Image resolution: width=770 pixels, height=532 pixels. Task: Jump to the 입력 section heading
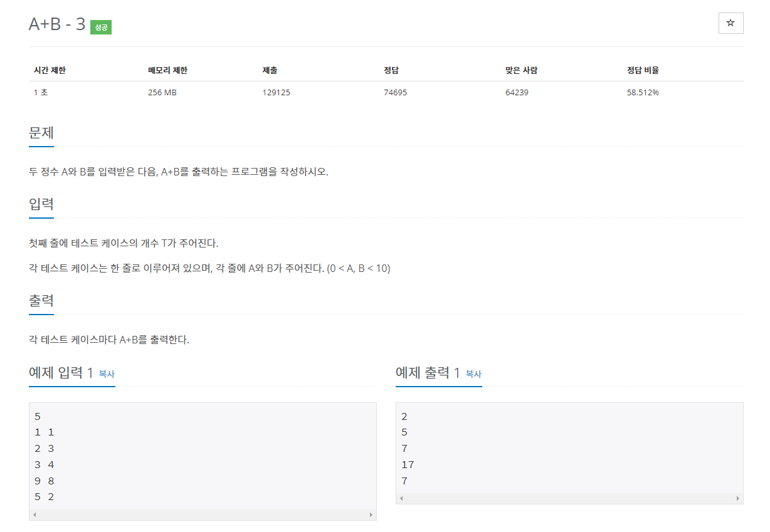(x=41, y=204)
